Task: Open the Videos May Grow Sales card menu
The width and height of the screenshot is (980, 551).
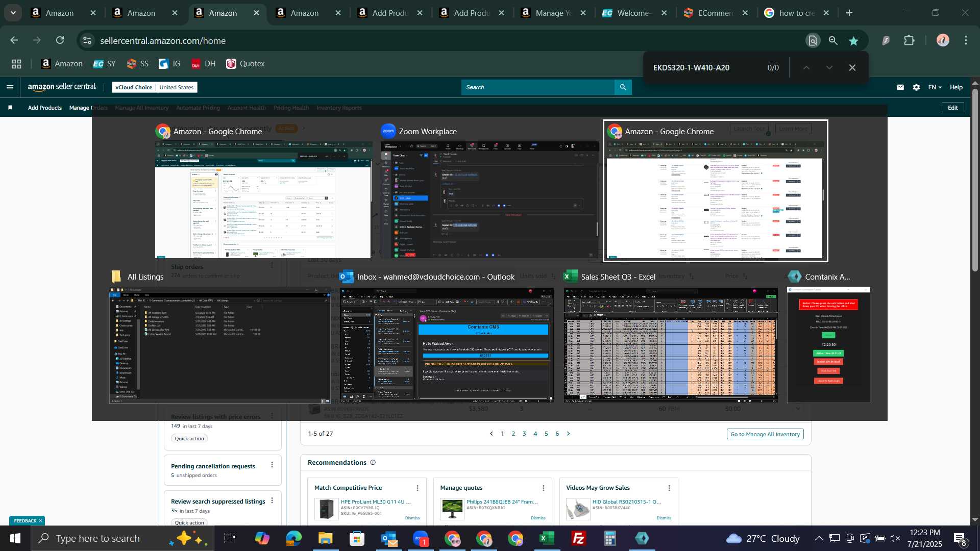Action: [x=669, y=488]
